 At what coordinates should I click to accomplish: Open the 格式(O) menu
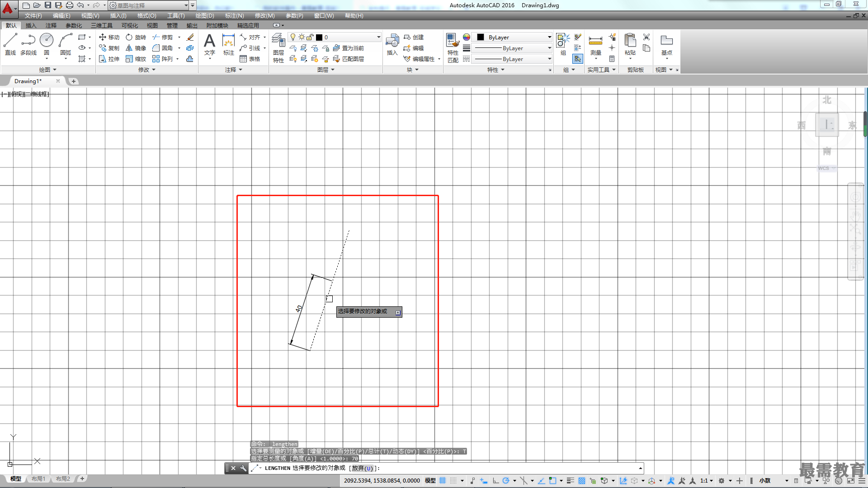[x=146, y=15]
